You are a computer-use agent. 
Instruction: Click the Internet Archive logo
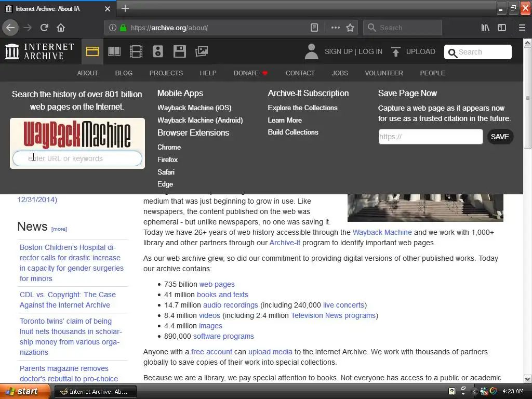click(39, 51)
